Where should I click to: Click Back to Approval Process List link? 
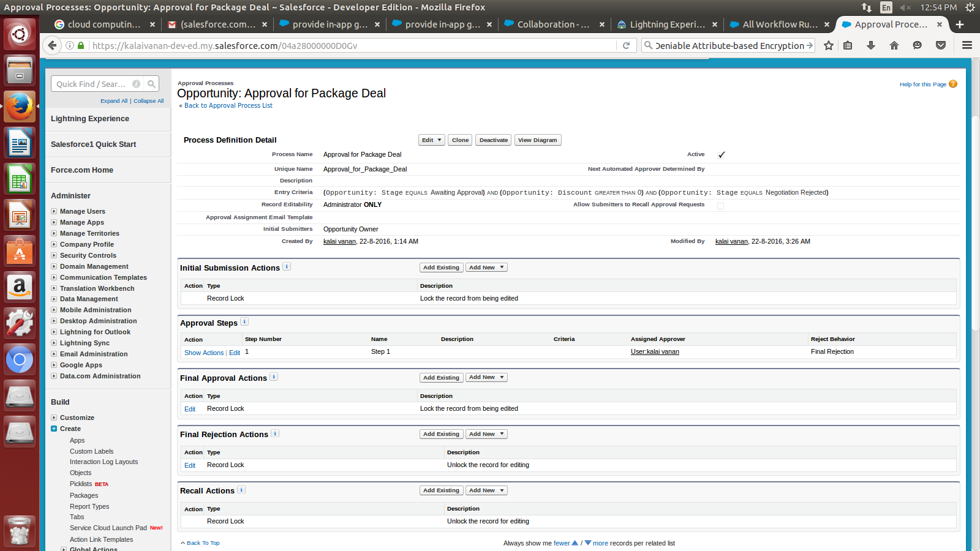(x=228, y=105)
